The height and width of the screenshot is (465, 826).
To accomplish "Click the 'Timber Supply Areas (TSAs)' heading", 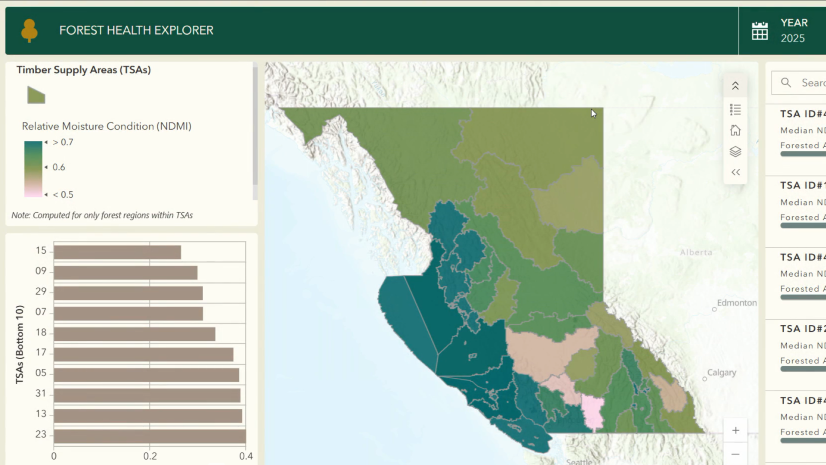I will 84,70.
